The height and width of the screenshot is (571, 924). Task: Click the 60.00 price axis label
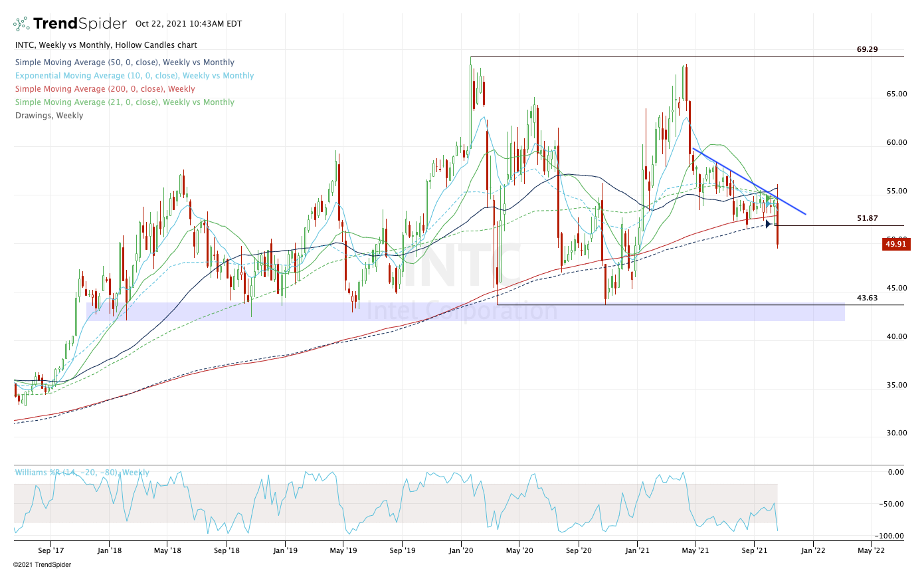coord(897,143)
